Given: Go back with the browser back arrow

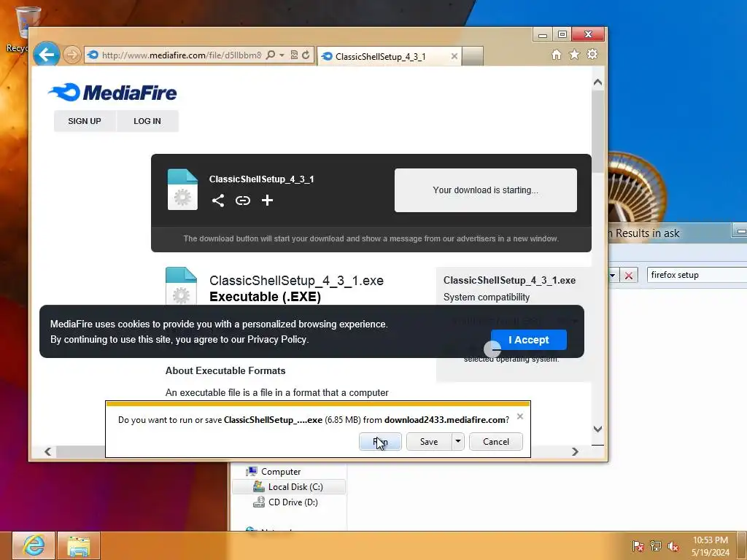Looking at the screenshot, I should click(46, 54).
